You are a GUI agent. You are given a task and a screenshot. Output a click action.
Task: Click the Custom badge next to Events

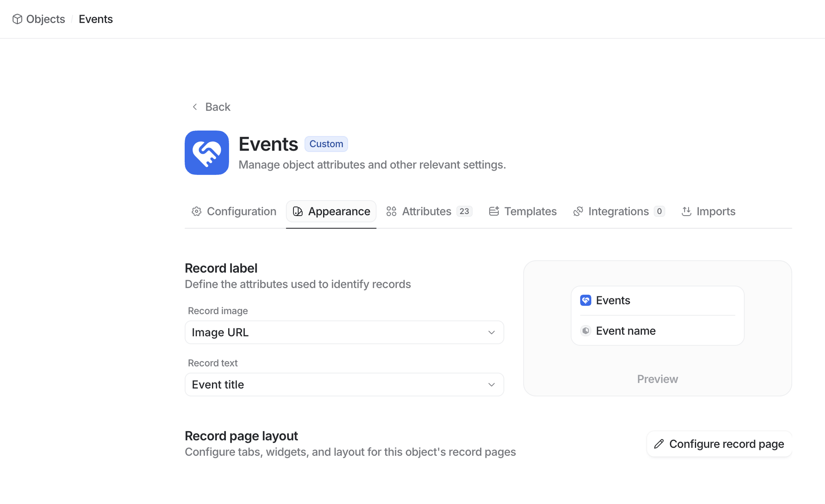[x=326, y=144]
